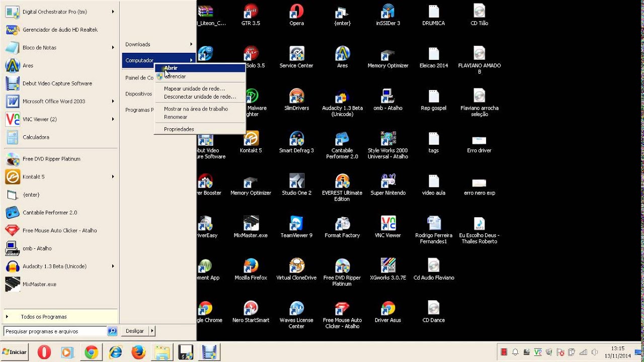
Task: Open Cantabile Performer 2.0 desktop icon
Action: coord(342,145)
